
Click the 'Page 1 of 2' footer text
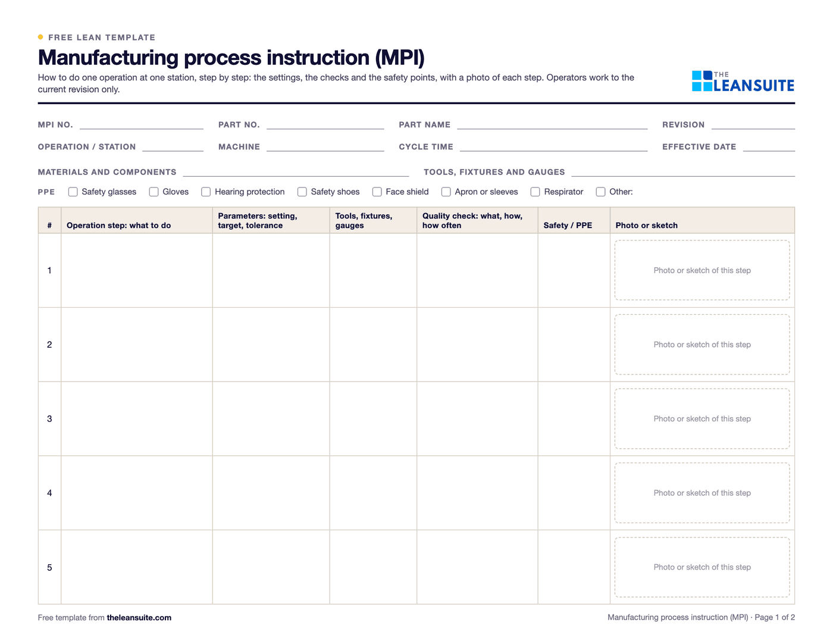click(x=775, y=618)
